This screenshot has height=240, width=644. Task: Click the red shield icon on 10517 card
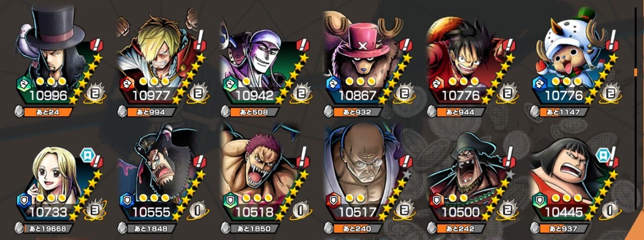coord(332,200)
